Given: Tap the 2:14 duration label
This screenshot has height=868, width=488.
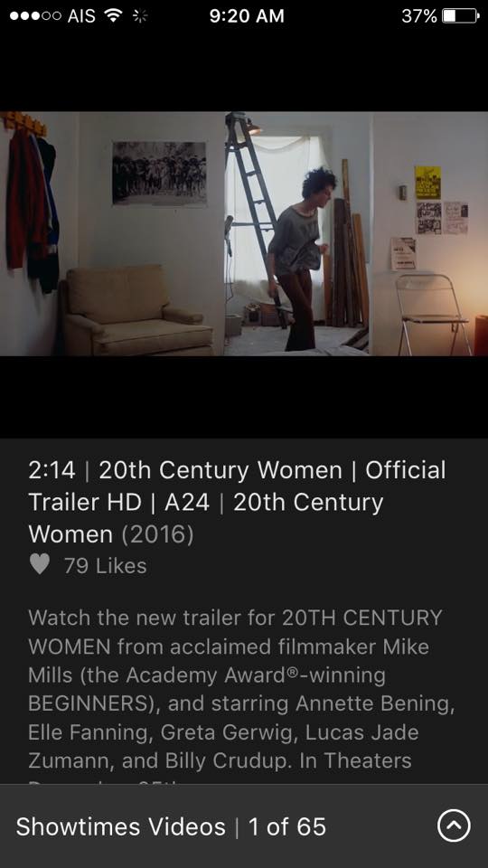Looking at the screenshot, I should [52, 470].
